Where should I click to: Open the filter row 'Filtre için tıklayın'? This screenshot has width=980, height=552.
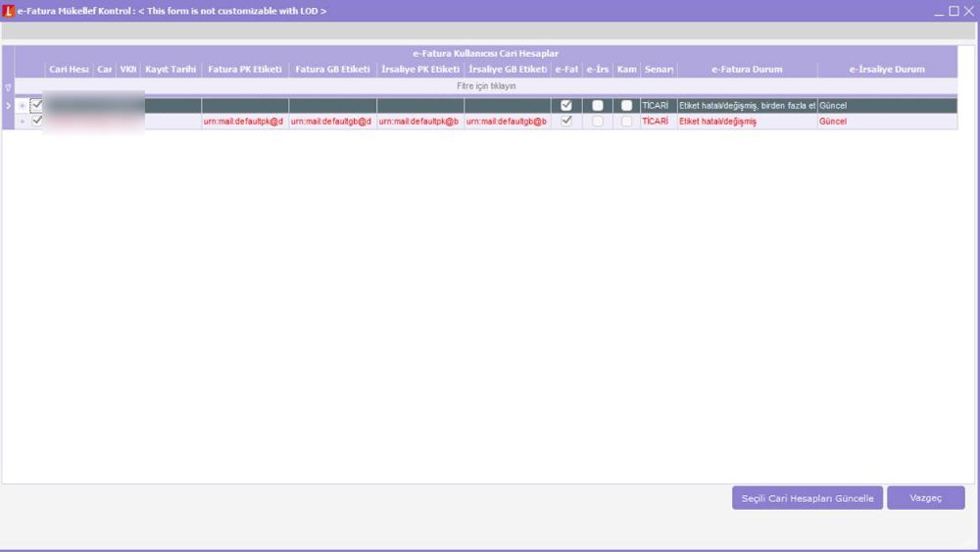click(486, 86)
